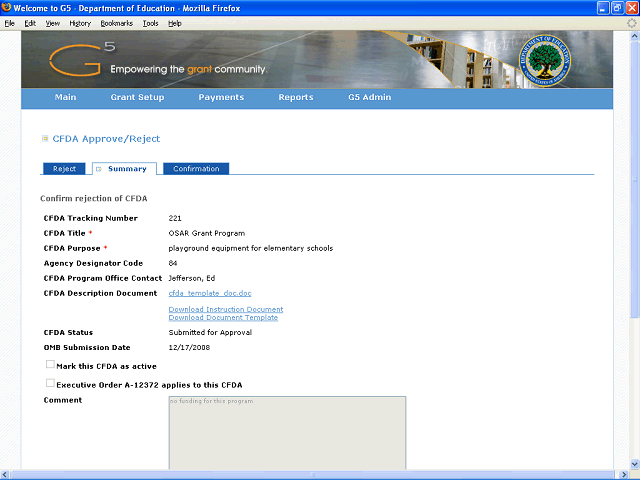Image resolution: width=640 pixels, height=480 pixels.
Task: Open the History menu
Action: pyautogui.click(x=80, y=23)
